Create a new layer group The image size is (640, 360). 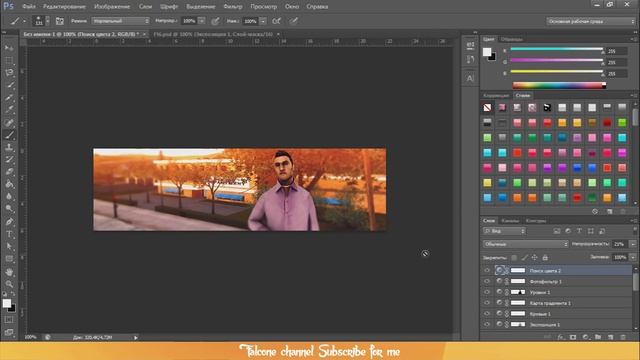[x=598, y=337]
